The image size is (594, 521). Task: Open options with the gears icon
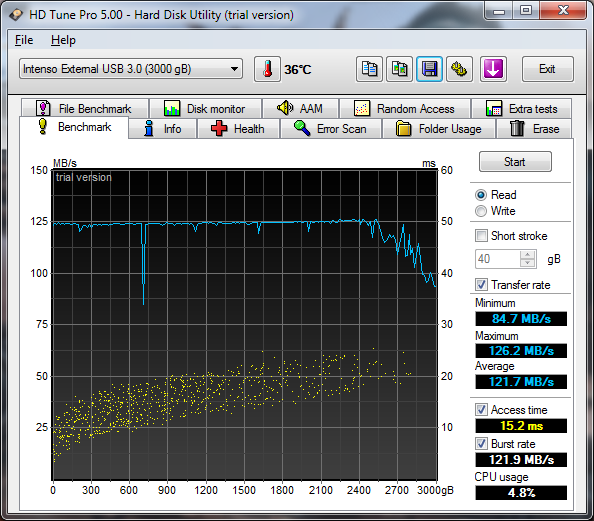[x=459, y=69]
